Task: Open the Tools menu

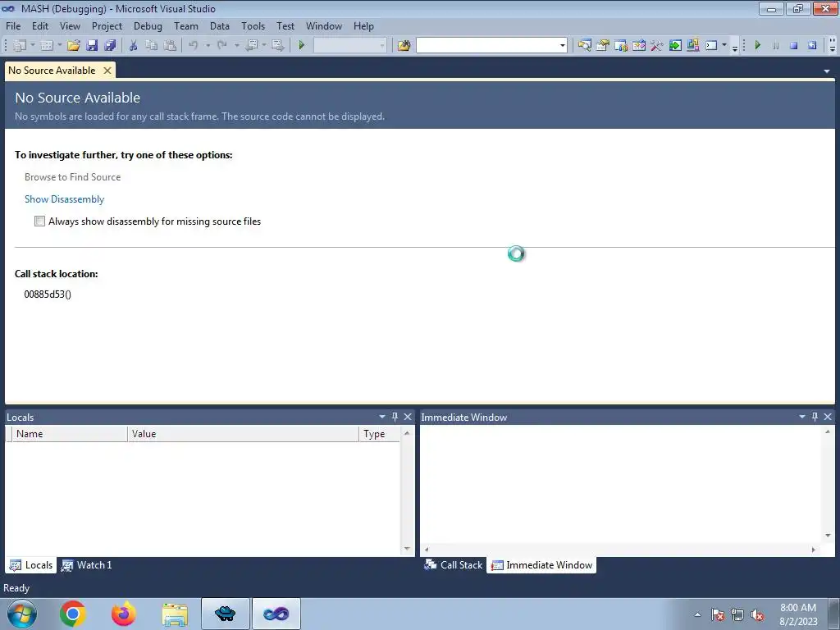Action: pos(253,25)
